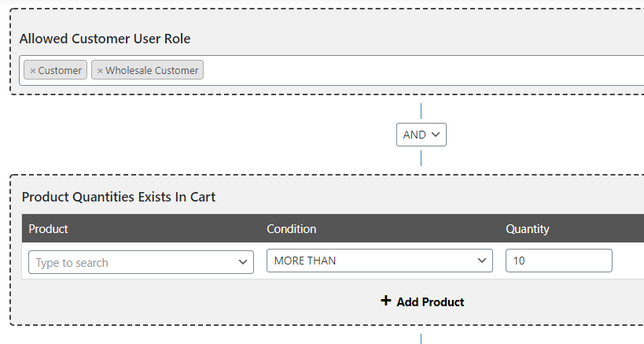Select the Customer tag label
This screenshot has height=344, width=644.
(60, 71)
